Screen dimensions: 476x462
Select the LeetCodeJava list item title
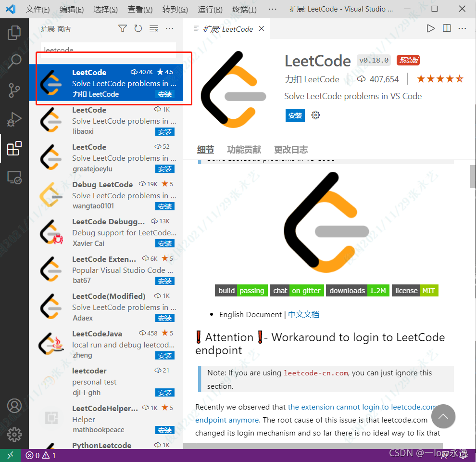tap(97, 334)
